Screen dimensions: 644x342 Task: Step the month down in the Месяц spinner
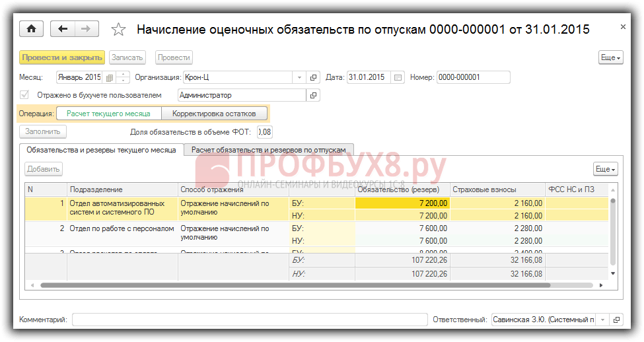coord(124,81)
